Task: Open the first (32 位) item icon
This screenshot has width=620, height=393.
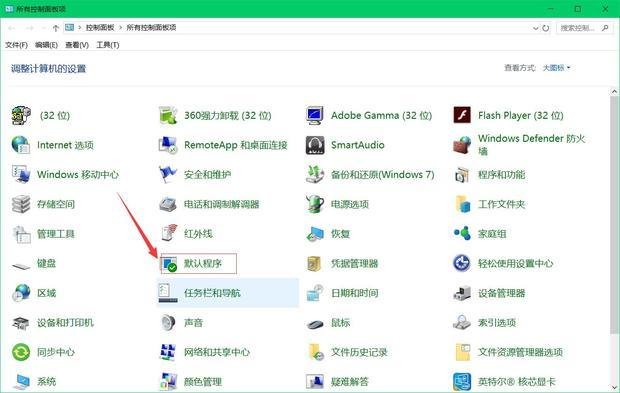Action: pyautogui.click(x=21, y=115)
